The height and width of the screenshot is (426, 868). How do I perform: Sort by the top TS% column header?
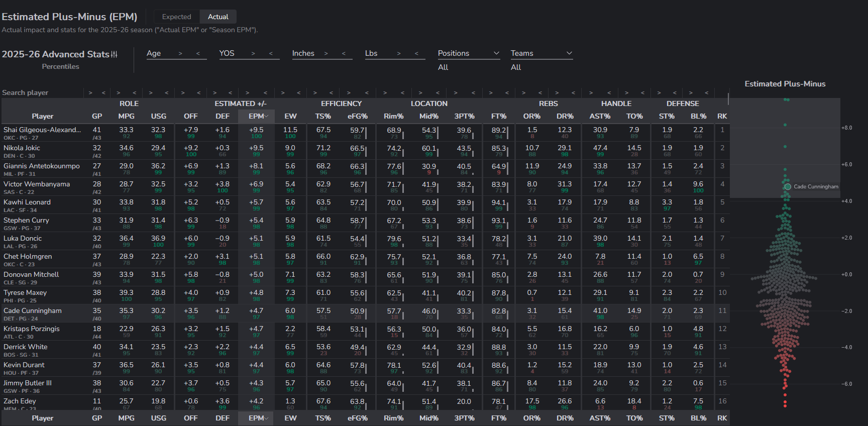[323, 116]
